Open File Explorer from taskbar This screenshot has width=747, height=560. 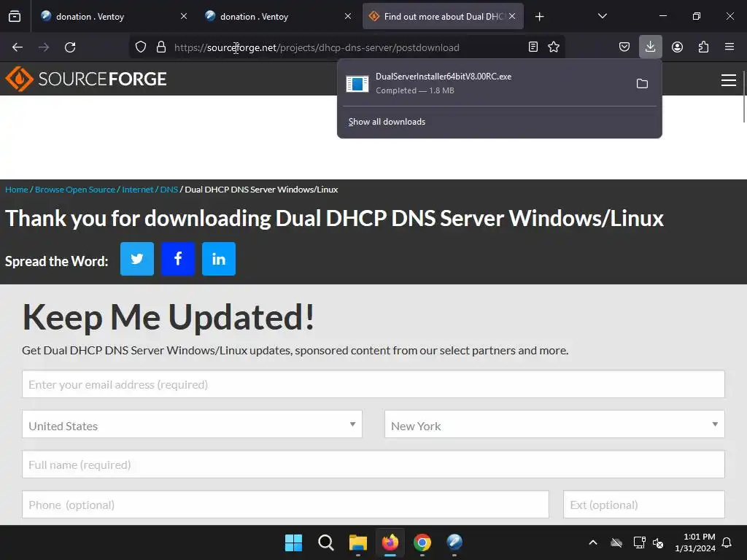click(357, 542)
